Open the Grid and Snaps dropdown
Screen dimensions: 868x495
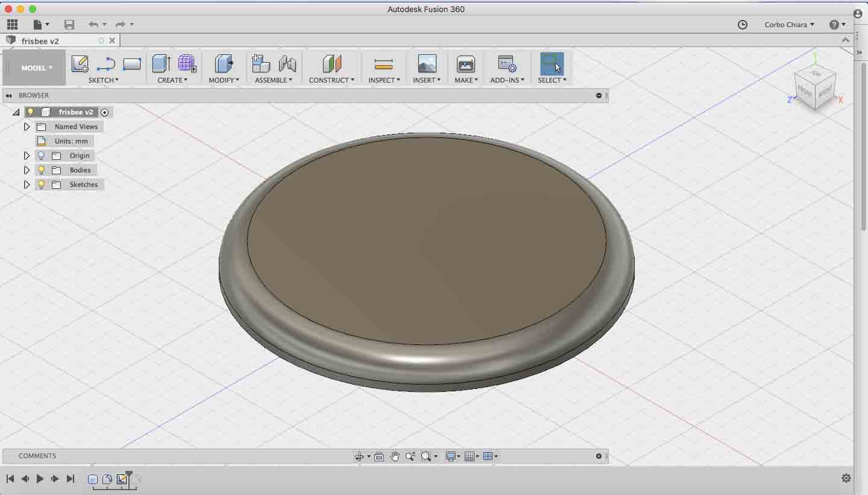point(471,456)
